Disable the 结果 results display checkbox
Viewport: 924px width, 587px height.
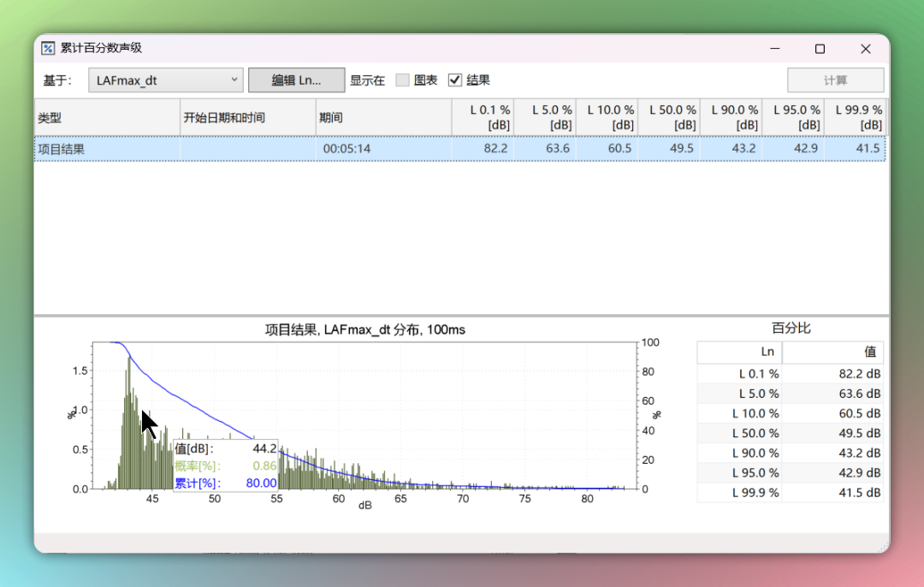click(455, 80)
